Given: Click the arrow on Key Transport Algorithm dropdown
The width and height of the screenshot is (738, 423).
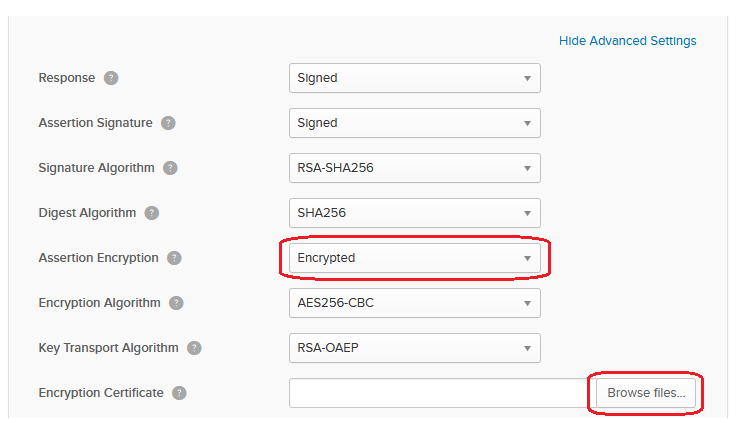Looking at the screenshot, I should pyautogui.click(x=527, y=349).
